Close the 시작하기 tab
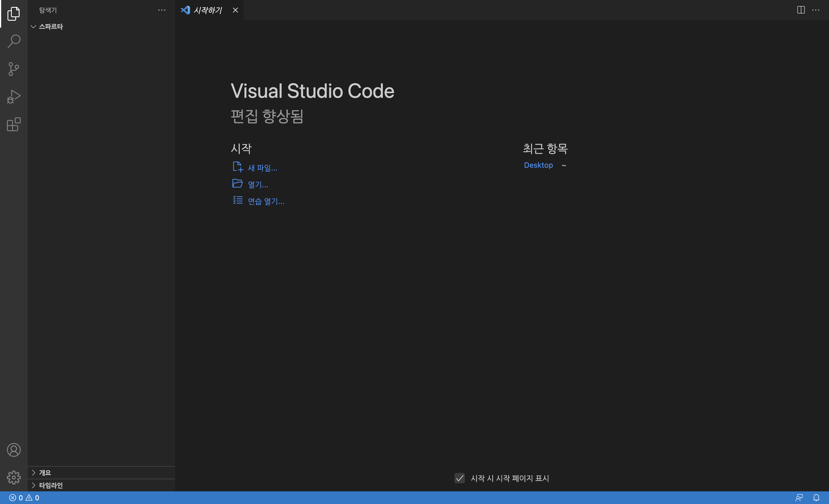This screenshot has width=829, height=504. pyautogui.click(x=235, y=10)
